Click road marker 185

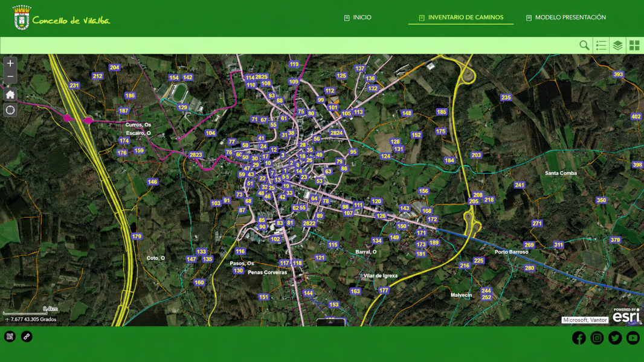[442, 112]
